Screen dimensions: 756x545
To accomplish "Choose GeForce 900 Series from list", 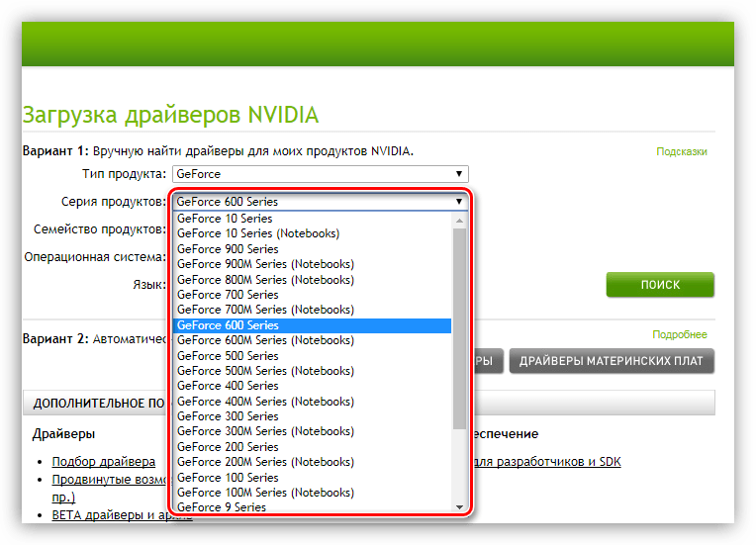I will click(313, 249).
